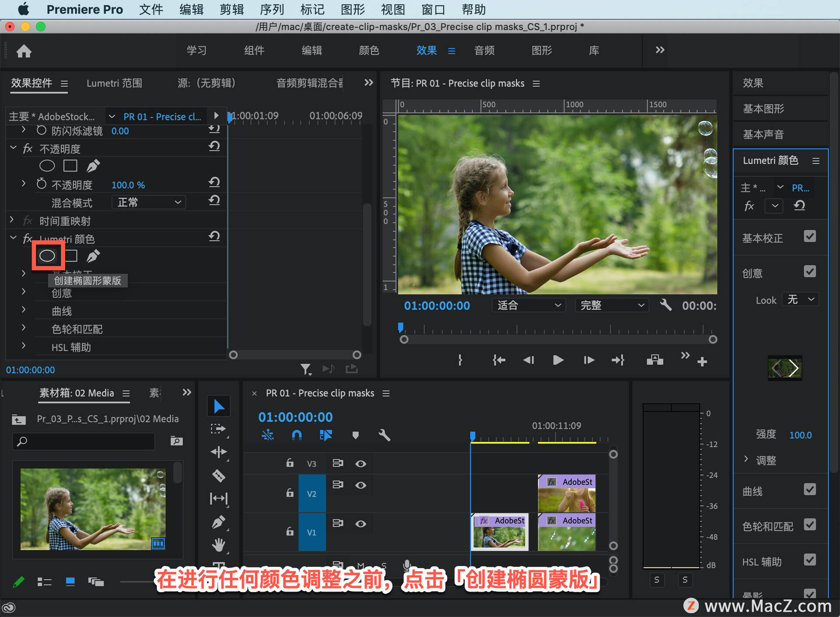Open the 适合 zoom level dropdown
840x617 pixels.
tap(528, 305)
